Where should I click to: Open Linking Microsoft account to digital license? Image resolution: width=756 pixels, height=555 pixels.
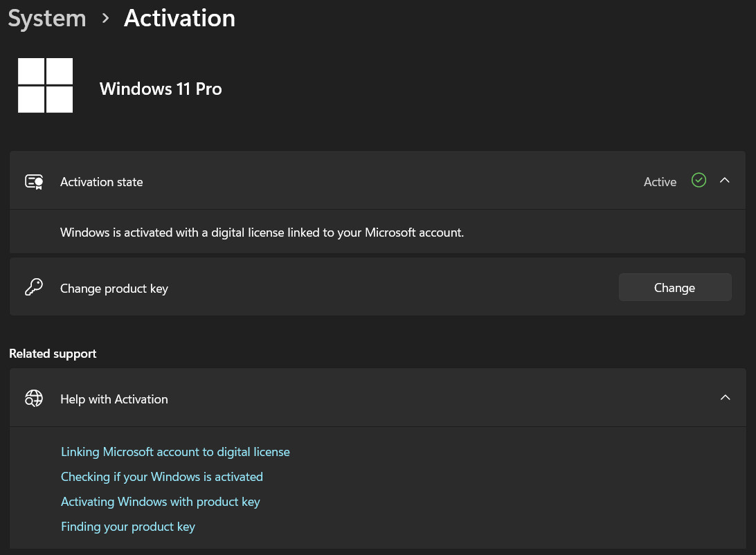coord(175,452)
